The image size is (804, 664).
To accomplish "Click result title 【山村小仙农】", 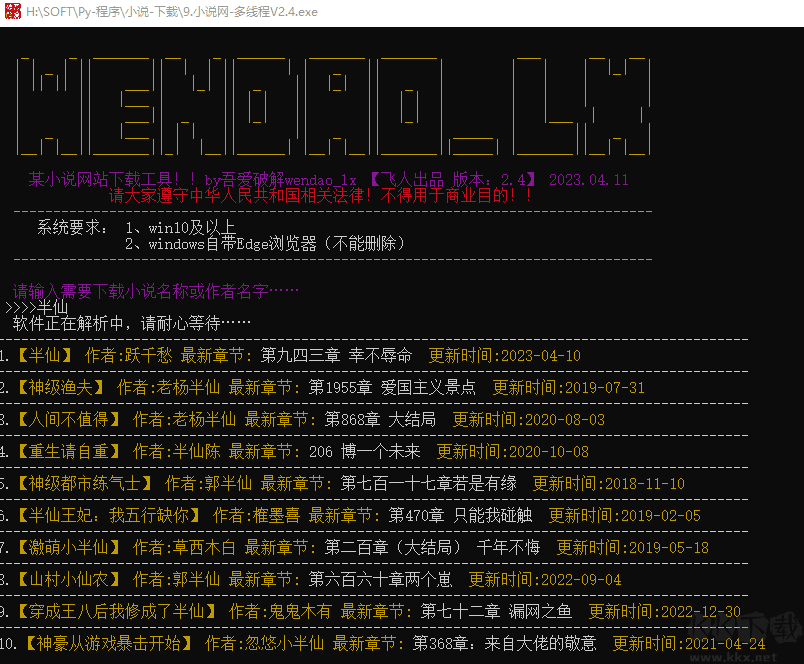I will tap(69, 579).
